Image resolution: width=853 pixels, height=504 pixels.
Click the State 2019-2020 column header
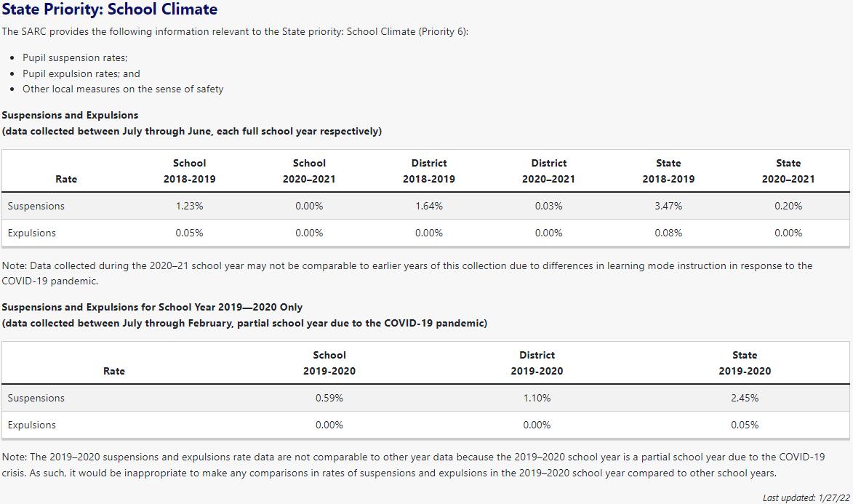click(x=745, y=363)
